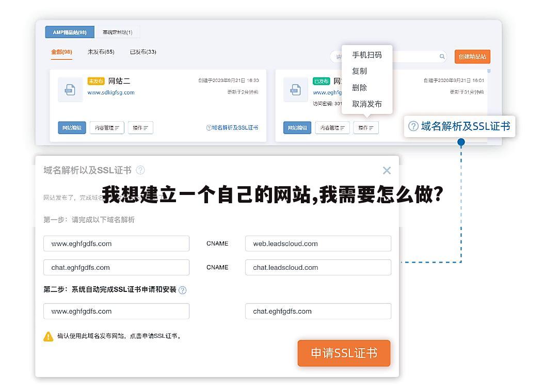Switch to the 已发布(33) filter
This screenshot has width=544, height=392.
(142, 52)
